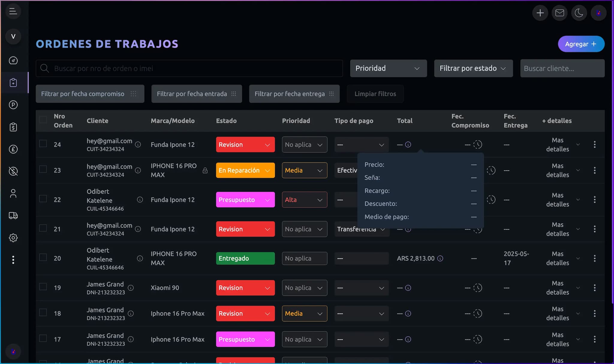Open clock icon for order 19 commitment date
The image size is (614, 364).
pos(478,288)
